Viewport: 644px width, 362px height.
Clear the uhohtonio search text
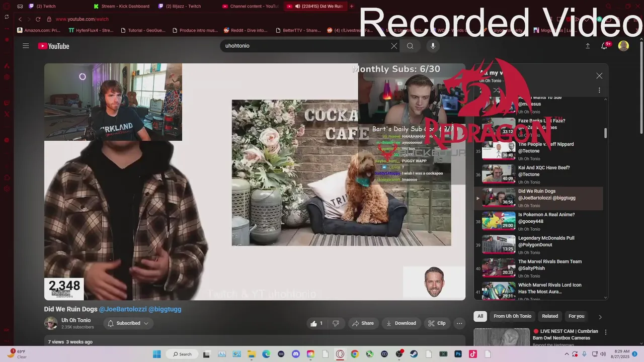(394, 46)
